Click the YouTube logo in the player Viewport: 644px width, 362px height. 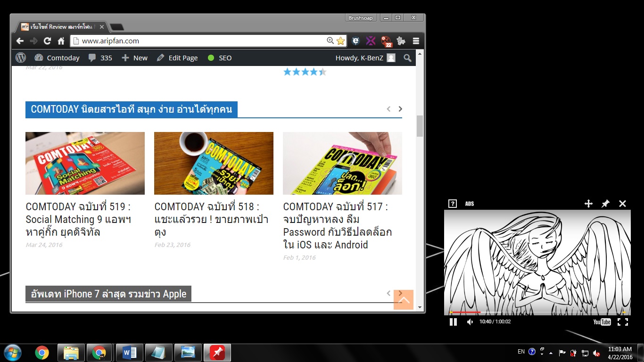point(602,322)
